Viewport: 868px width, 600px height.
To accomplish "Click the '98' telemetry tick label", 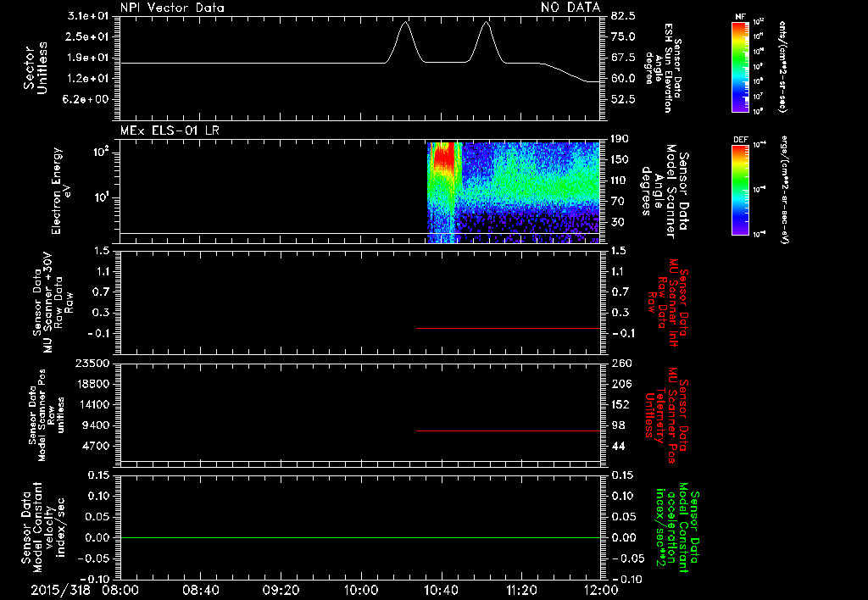I will (x=618, y=425).
